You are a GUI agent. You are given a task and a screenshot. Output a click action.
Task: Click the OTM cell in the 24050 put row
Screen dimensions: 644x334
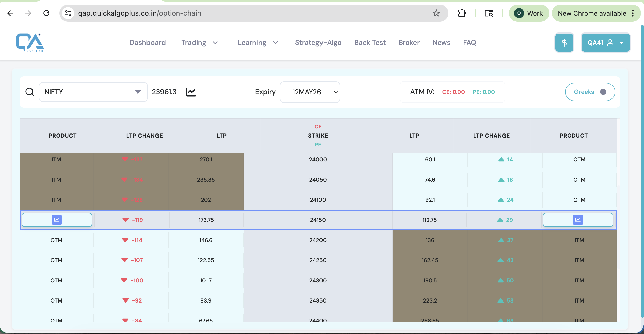(x=579, y=180)
